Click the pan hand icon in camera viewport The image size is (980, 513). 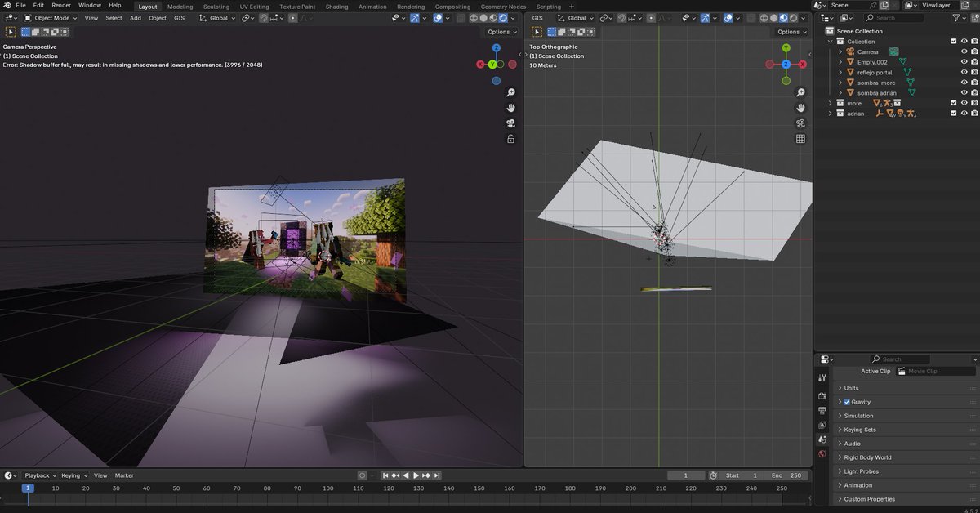click(x=511, y=108)
